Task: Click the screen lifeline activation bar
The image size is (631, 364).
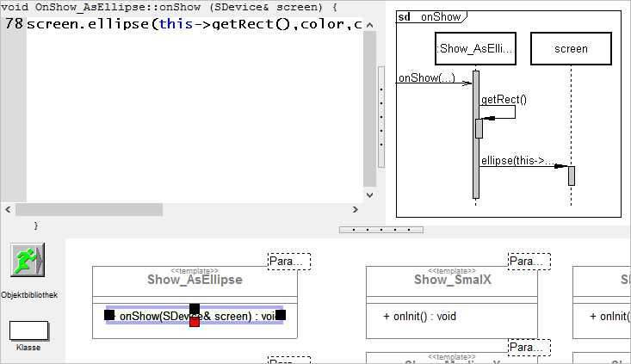Action: (571, 176)
